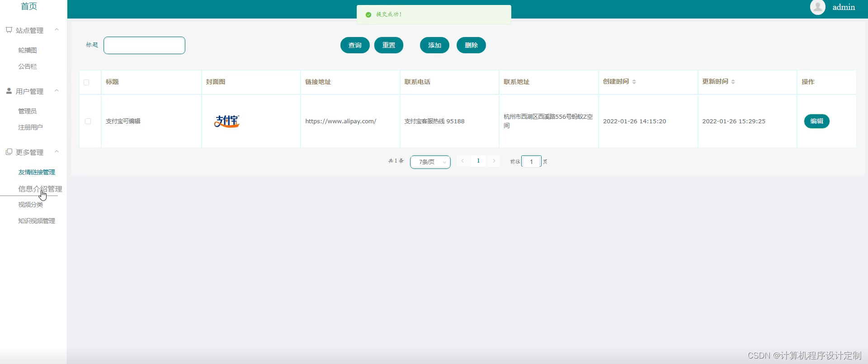The height and width of the screenshot is (364, 868).
Task: Click the 删除 button
Action: (x=471, y=45)
